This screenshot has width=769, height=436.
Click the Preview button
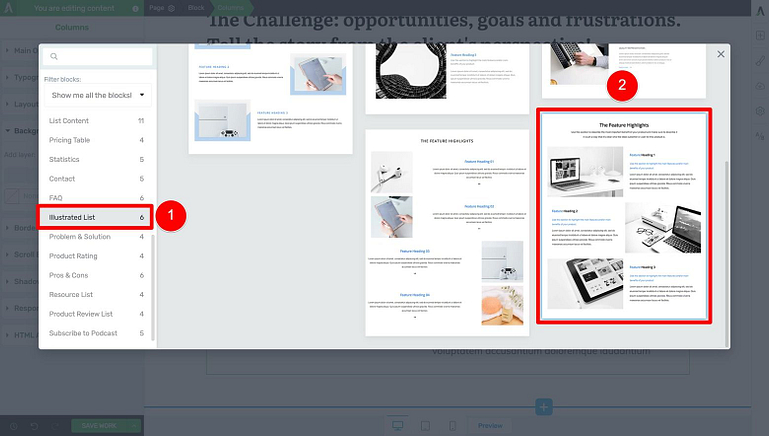click(x=490, y=425)
